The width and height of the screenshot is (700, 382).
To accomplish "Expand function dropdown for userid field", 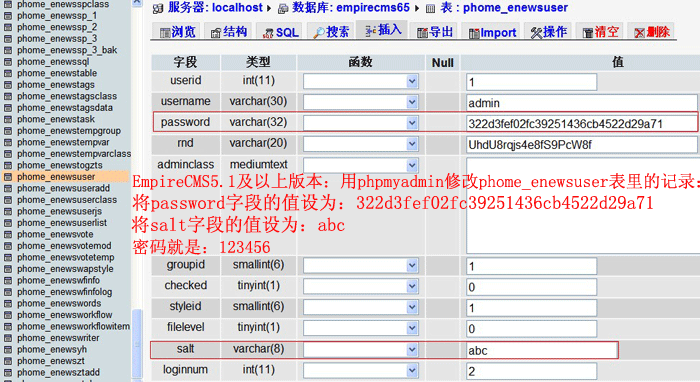I will (x=412, y=81).
